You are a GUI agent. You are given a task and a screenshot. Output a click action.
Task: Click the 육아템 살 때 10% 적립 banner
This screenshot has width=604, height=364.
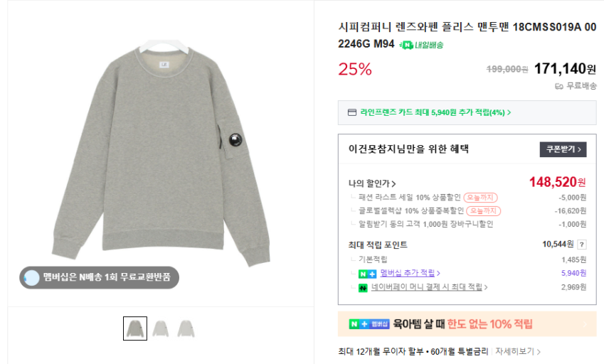(467, 324)
